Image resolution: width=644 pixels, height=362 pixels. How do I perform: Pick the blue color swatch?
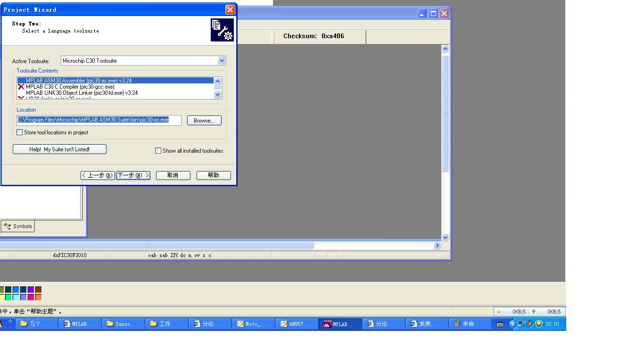(x=16, y=290)
